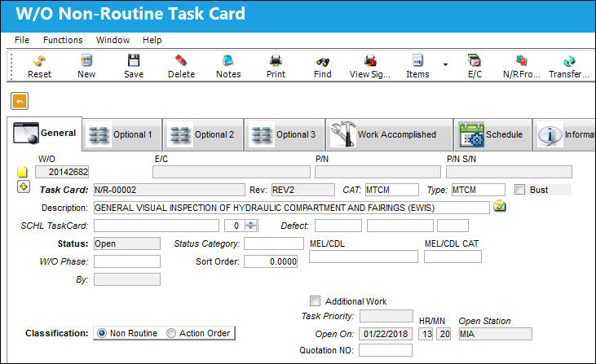This screenshot has width=596, height=364.
Task: Click the first Defect field
Action: click(x=338, y=226)
